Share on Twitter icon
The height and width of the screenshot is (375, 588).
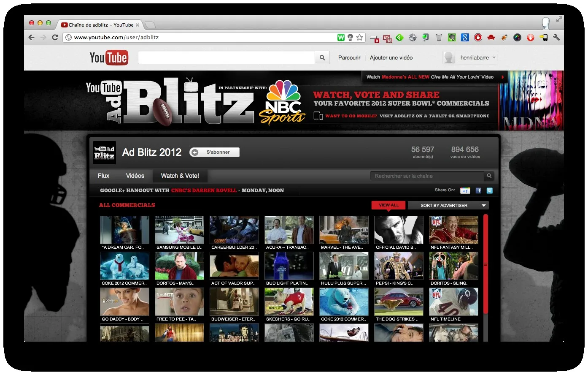(x=489, y=190)
